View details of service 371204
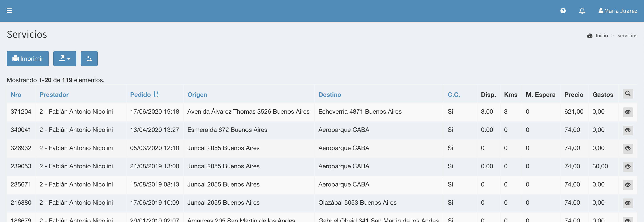This screenshot has width=644, height=222. click(628, 112)
